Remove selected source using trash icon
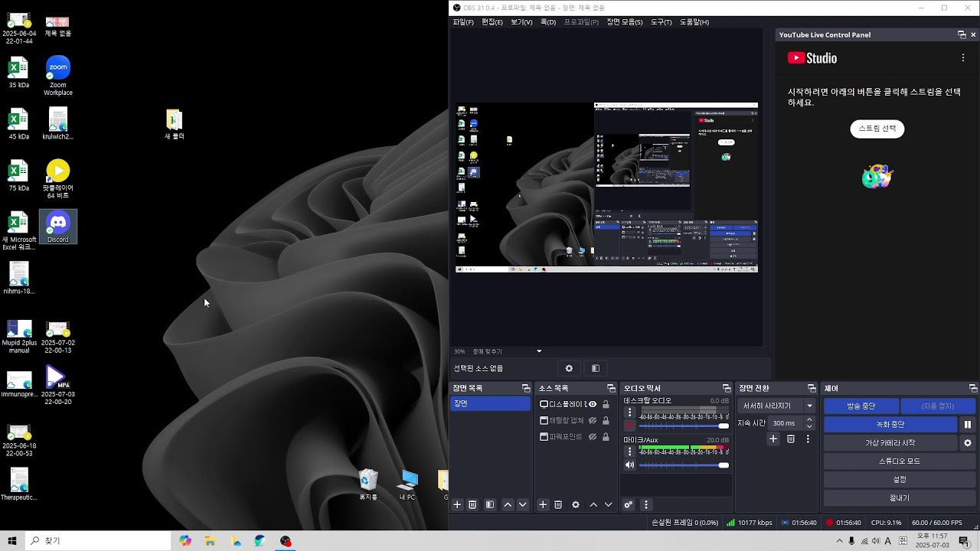 pos(558,505)
